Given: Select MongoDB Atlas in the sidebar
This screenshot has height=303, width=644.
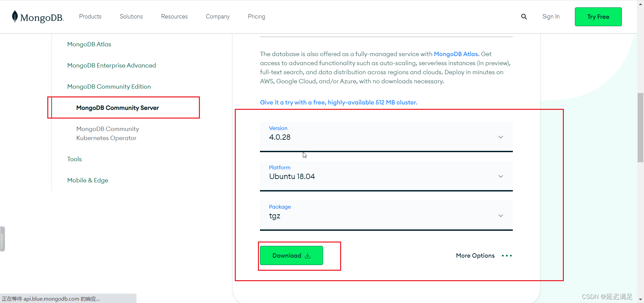Looking at the screenshot, I should [x=89, y=44].
